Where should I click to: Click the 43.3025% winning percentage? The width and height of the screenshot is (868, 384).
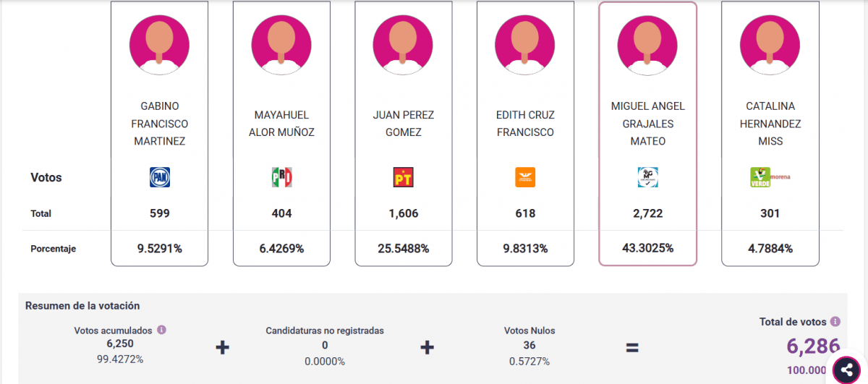coord(647,248)
